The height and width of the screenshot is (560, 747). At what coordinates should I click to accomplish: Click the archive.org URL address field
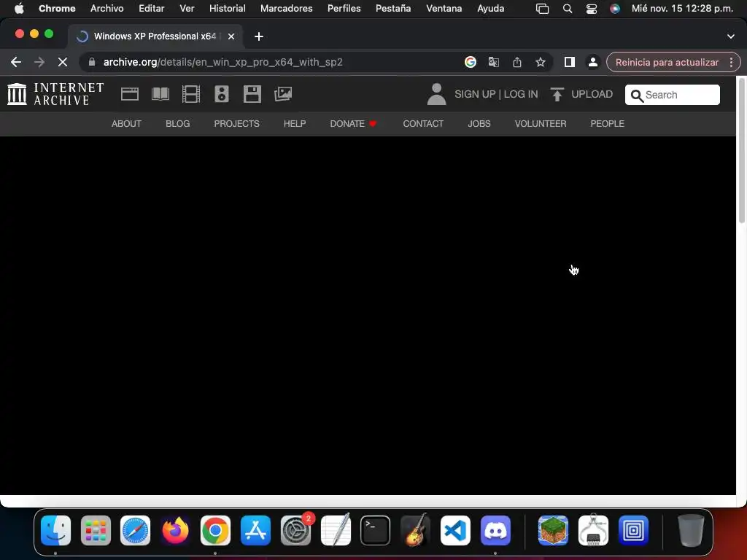pos(222,62)
